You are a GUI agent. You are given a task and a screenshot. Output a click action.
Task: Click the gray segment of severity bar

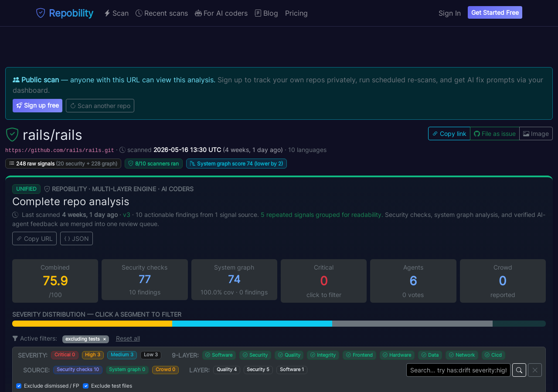click(412, 324)
